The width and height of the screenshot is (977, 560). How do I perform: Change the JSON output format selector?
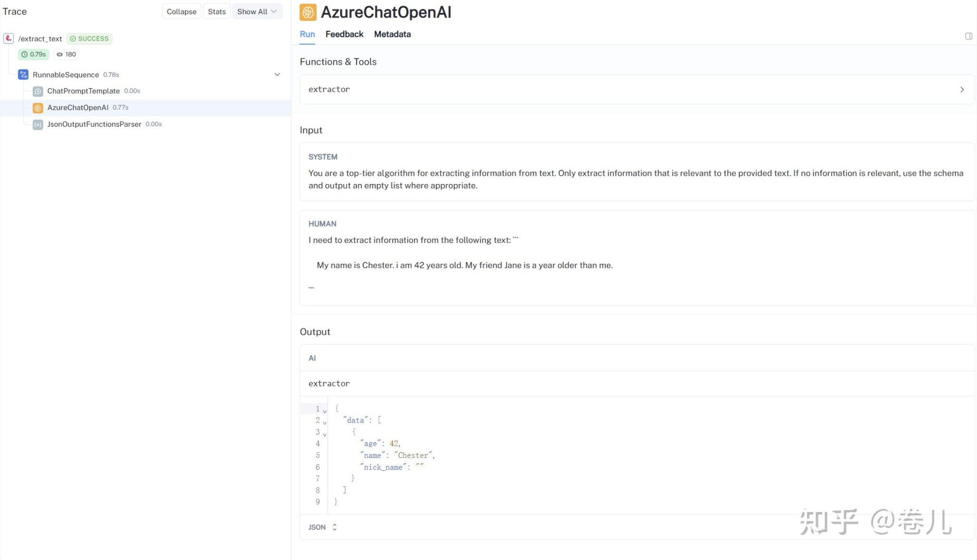(322, 527)
